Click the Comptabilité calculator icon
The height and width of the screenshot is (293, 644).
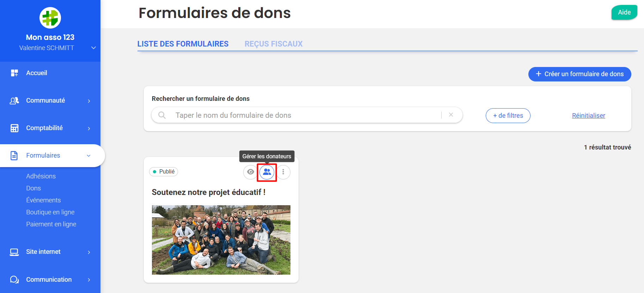pyautogui.click(x=14, y=128)
